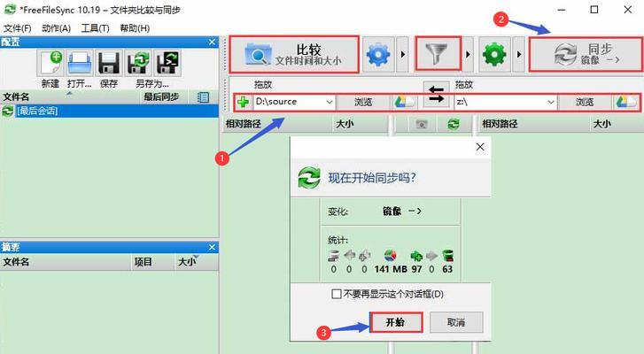Viewport: 644px width, 354px height.
Task: Open the filter funnel settings
Action: [438, 54]
